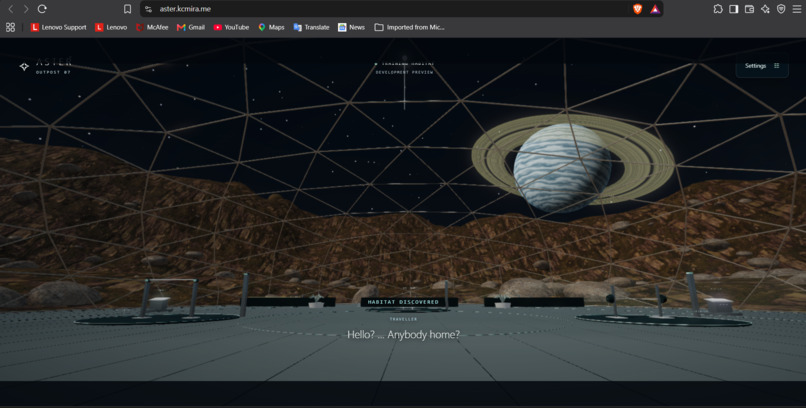The height and width of the screenshot is (408, 806).
Task: Click the DEVELOPMENT PREVIEW label
Action: pos(405,72)
